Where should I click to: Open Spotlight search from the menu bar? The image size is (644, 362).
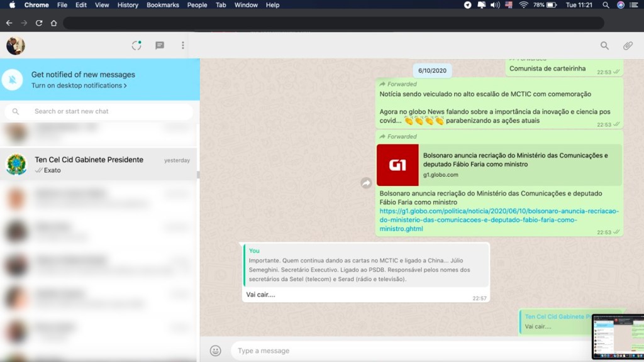tap(605, 5)
